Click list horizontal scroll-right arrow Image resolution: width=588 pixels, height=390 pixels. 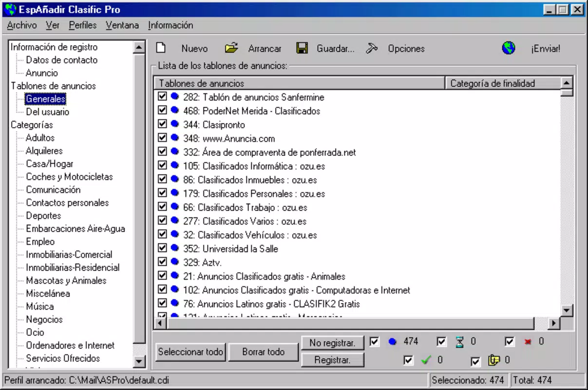pos(554,323)
